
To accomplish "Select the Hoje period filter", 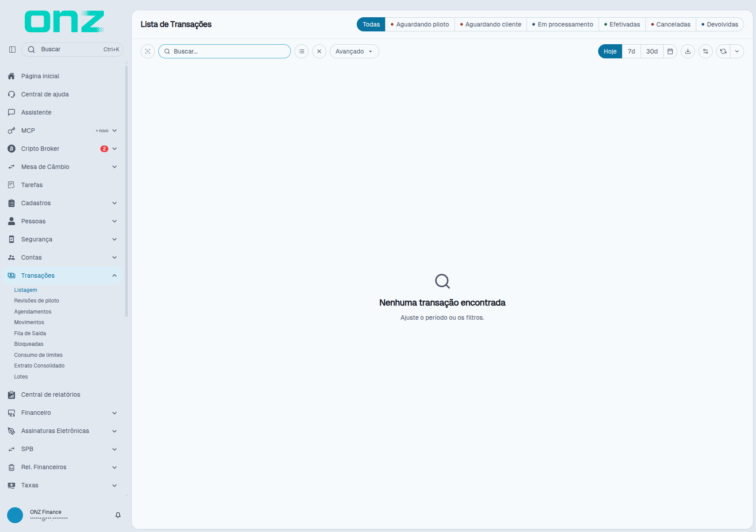I will coord(610,51).
